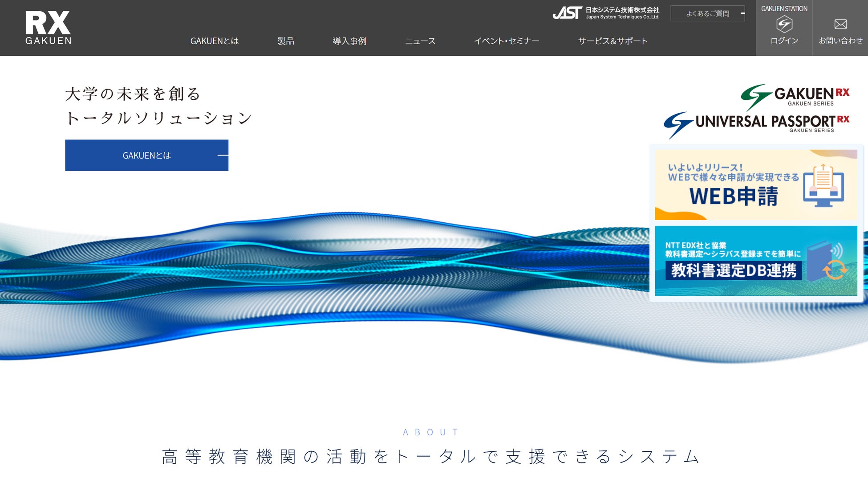The height and width of the screenshot is (491, 868).
Task: Open the 製品 menu
Action: (286, 41)
